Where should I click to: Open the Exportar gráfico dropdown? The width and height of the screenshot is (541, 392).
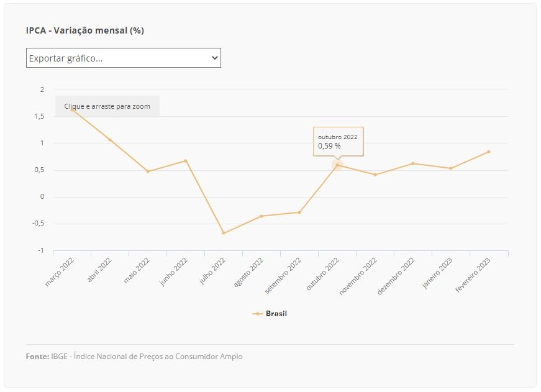123,58
